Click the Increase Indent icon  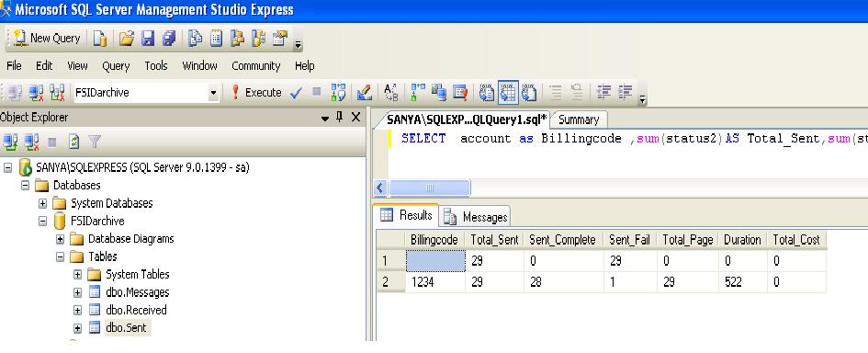click(625, 93)
